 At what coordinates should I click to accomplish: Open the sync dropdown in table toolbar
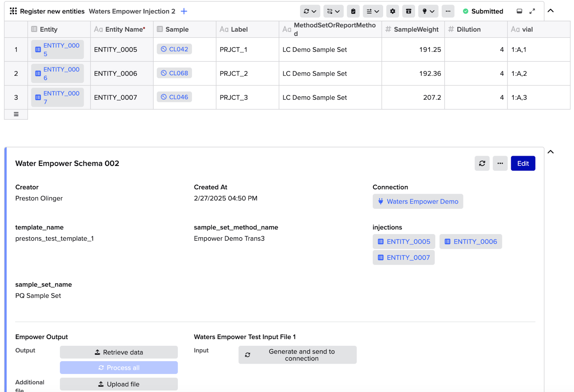[310, 11]
